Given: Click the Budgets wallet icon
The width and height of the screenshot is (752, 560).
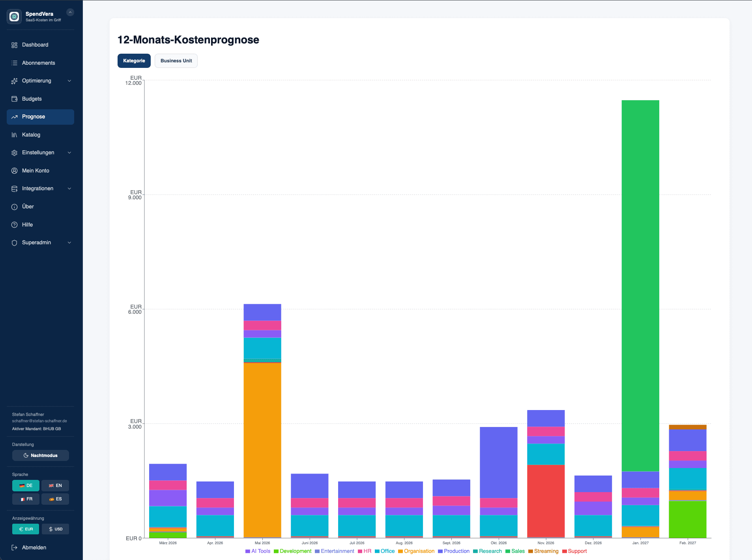Looking at the screenshot, I should tap(15, 99).
